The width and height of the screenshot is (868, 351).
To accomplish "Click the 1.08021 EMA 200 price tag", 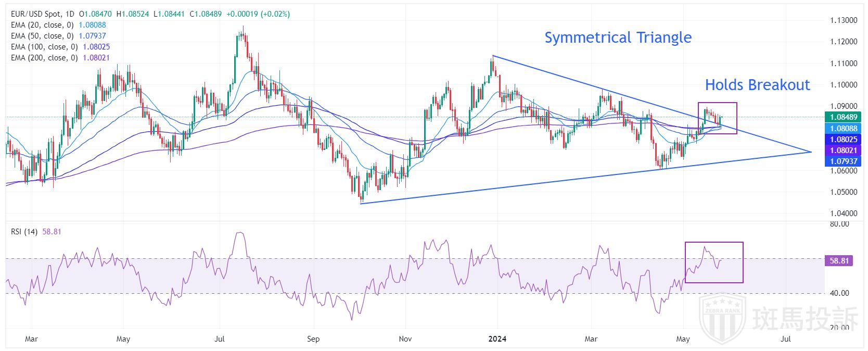I will point(843,150).
